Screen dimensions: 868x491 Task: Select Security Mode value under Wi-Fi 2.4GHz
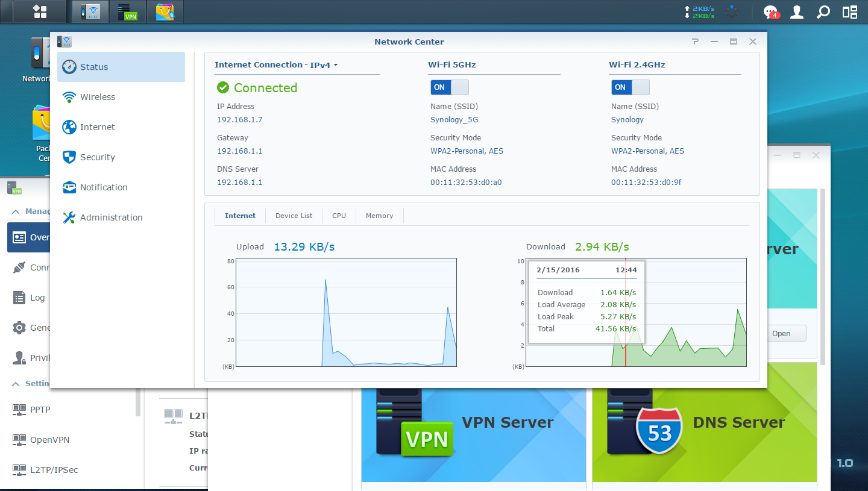tap(647, 151)
